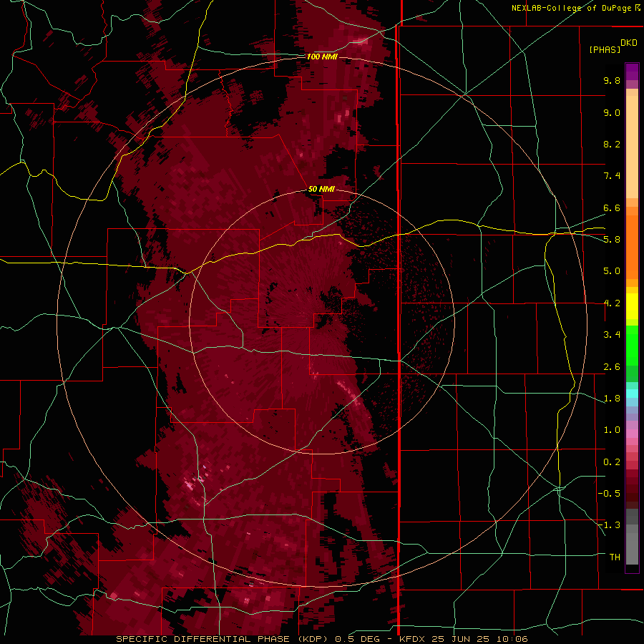Pick the cyan band of the color bar

tap(632, 394)
